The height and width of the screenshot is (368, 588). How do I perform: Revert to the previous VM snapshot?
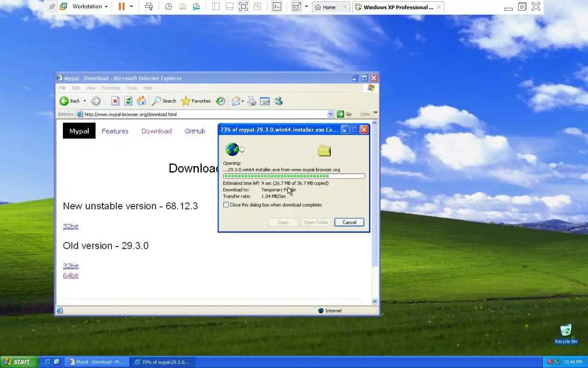click(182, 6)
